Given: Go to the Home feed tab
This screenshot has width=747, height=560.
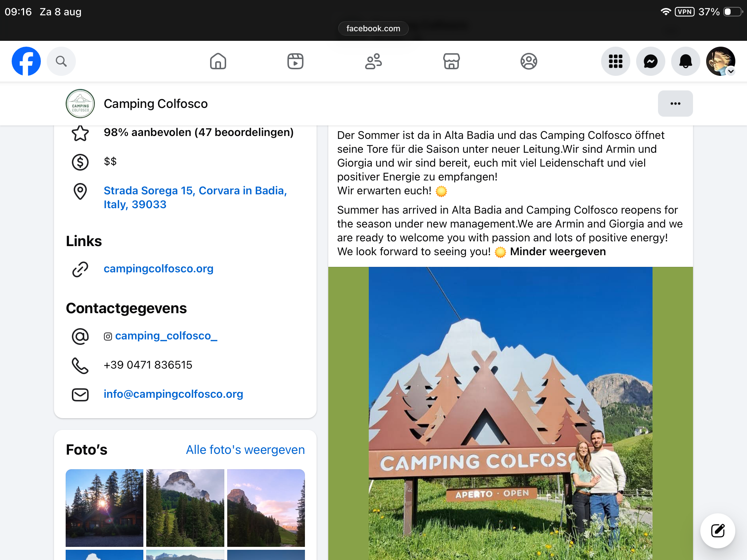Looking at the screenshot, I should [218, 61].
